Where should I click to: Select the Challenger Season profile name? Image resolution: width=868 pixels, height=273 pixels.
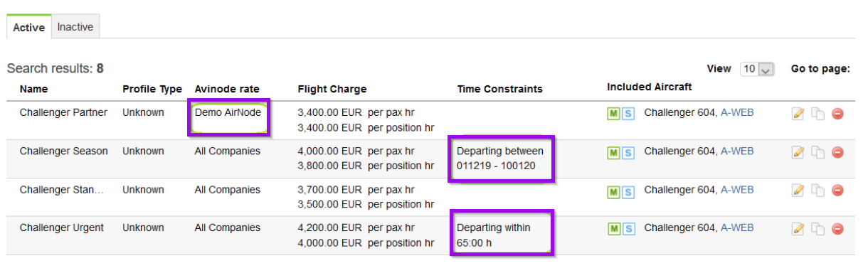64,151
